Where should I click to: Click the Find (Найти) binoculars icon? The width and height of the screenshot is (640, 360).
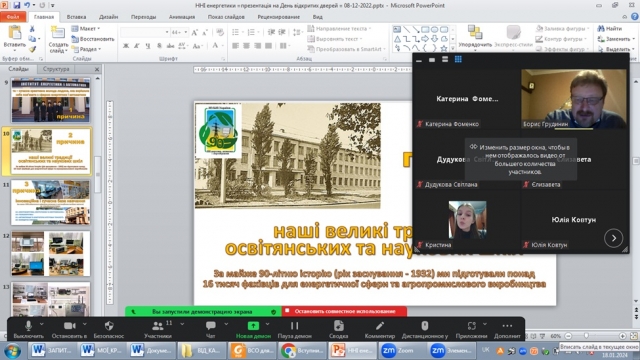(601, 29)
